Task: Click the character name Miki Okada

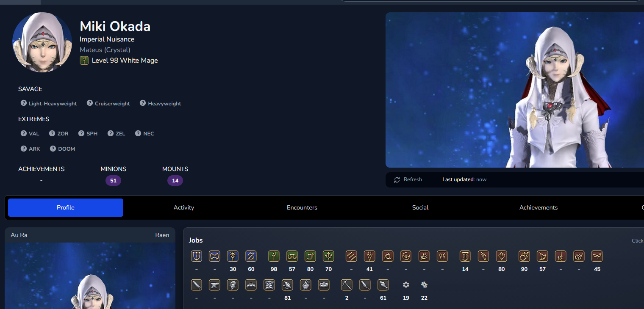Action: click(115, 26)
